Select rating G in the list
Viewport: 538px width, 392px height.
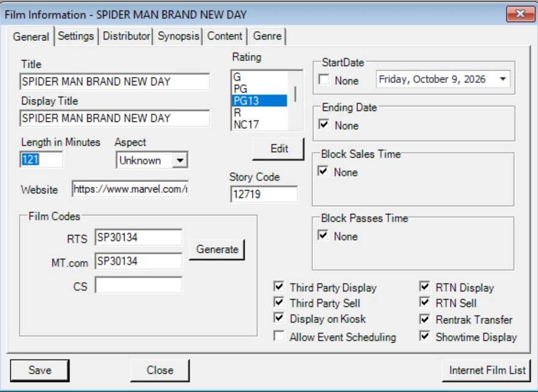[259, 77]
